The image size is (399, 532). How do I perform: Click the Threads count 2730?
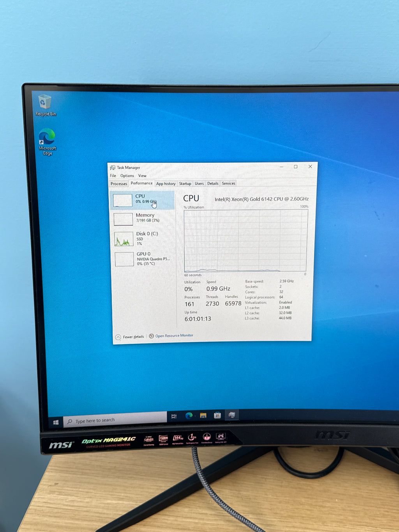[x=212, y=304]
